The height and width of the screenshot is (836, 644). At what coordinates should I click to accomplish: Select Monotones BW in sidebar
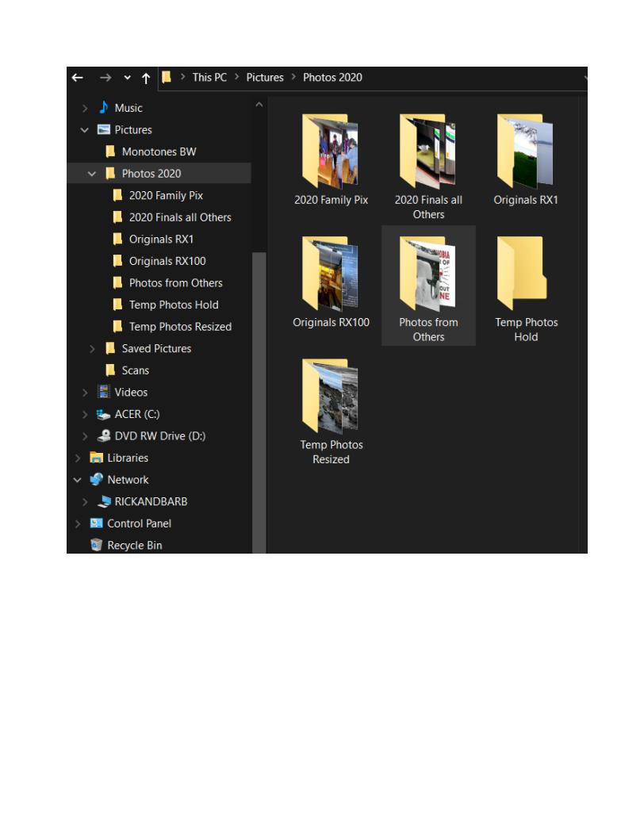159,151
